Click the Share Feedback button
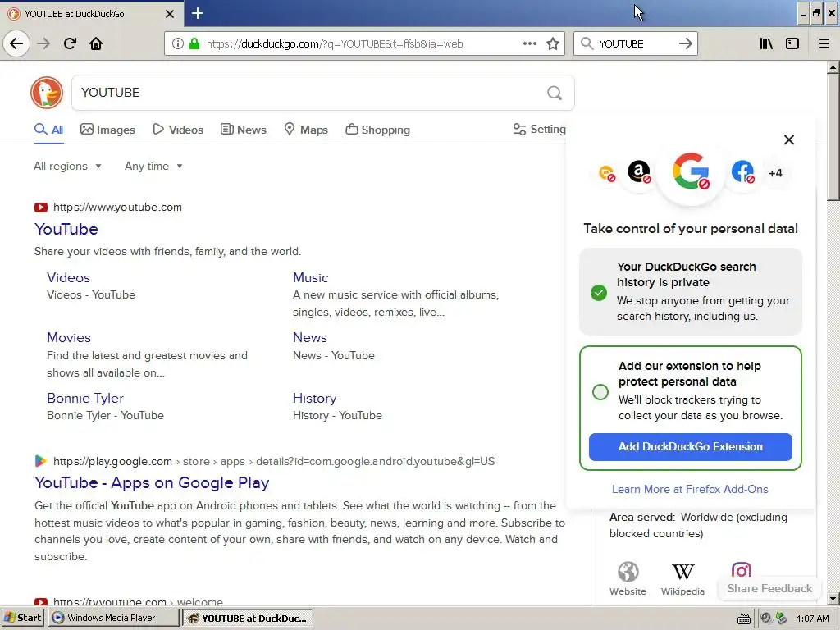The height and width of the screenshot is (630, 840). click(x=769, y=588)
